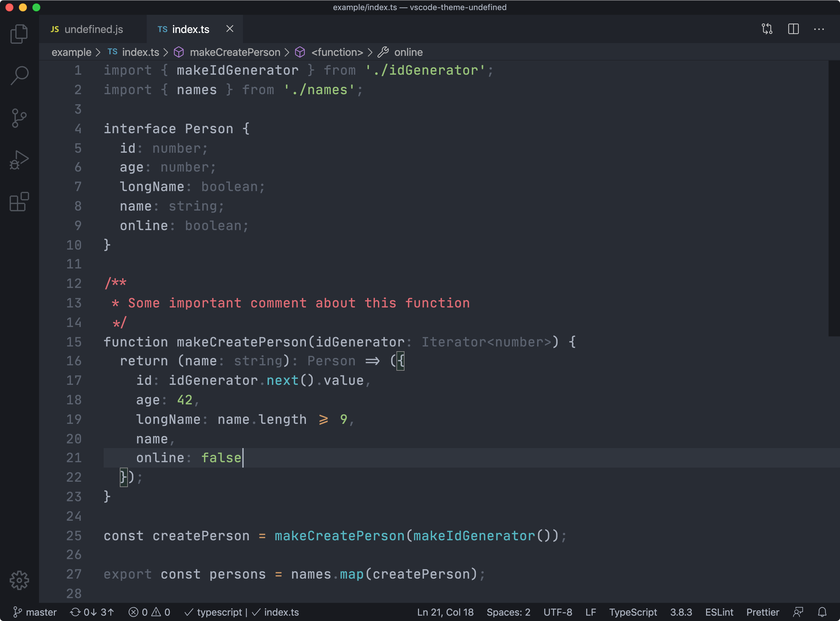Change the TypeScript language mode
The height and width of the screenshot is (621, 840).
point(632,612)
